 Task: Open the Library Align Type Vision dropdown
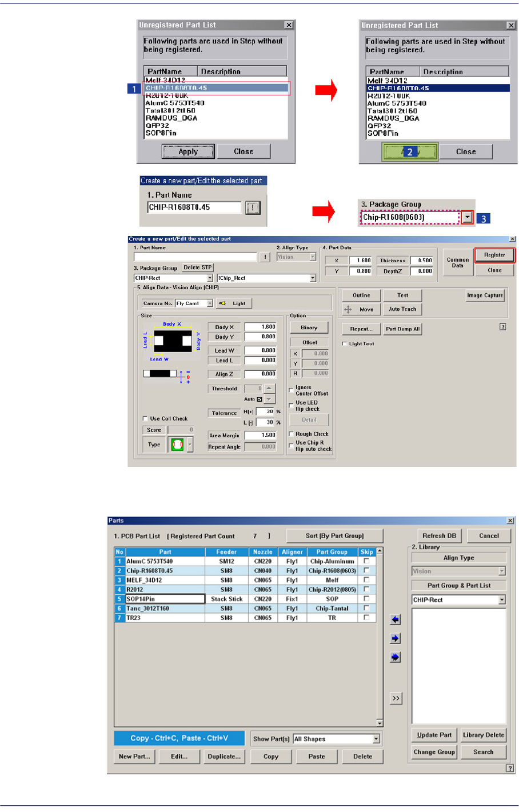pyautogui.click(x=502, y=571)
